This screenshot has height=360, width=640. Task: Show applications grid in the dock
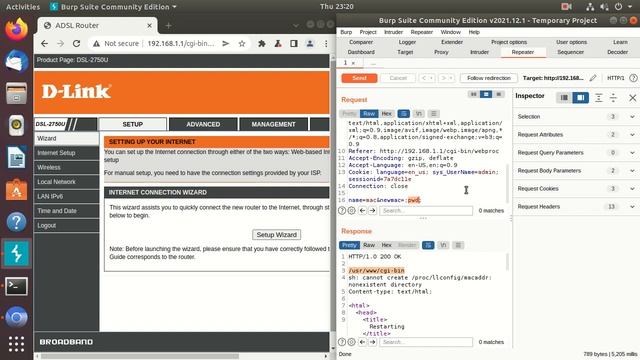click(16, 344)
